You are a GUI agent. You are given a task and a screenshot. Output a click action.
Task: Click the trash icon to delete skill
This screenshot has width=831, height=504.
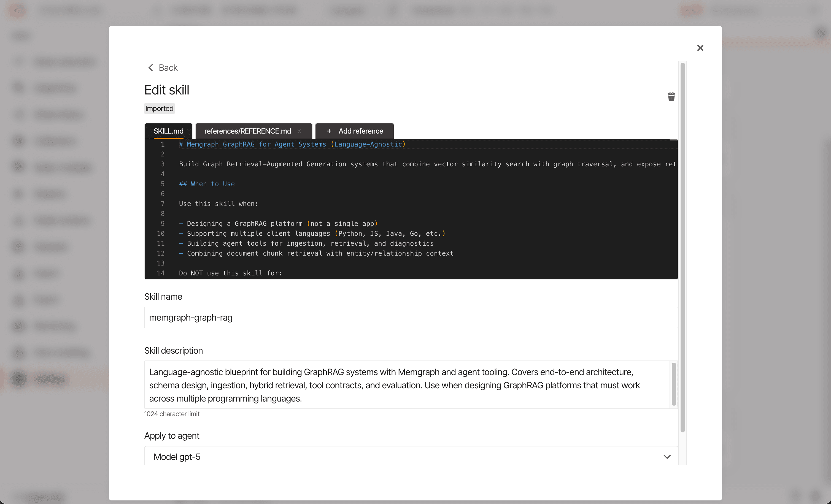[x=671, y=97]
